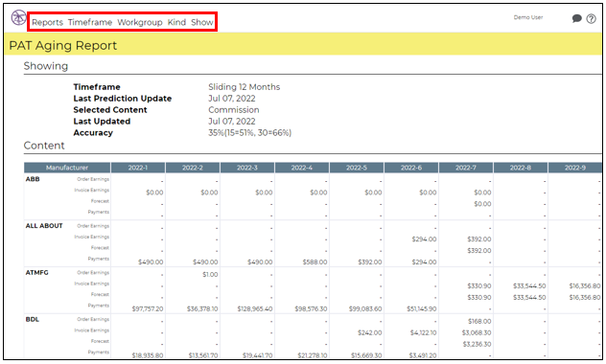Image resolution: width=606 pixels, height=364 pixels.
Task: Click the PAT Aging Report title
Action: coord(63,46)
